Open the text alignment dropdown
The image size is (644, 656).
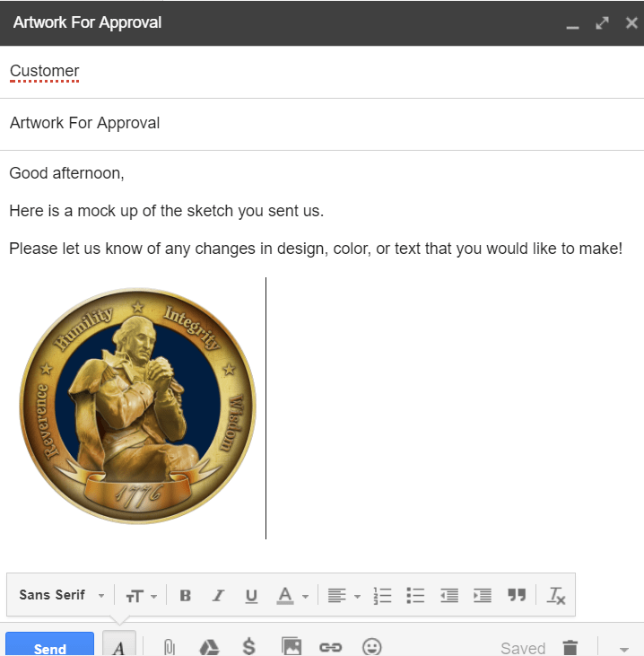coord(344,595)
